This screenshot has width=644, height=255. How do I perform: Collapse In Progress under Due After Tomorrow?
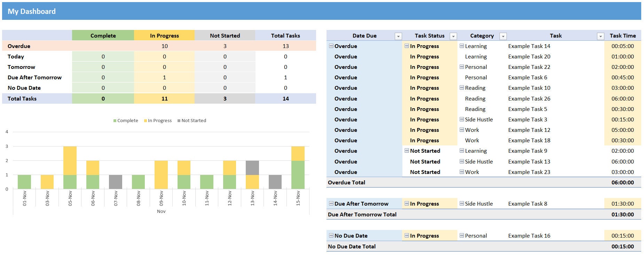pyautogui.click(x=407, y=203)
